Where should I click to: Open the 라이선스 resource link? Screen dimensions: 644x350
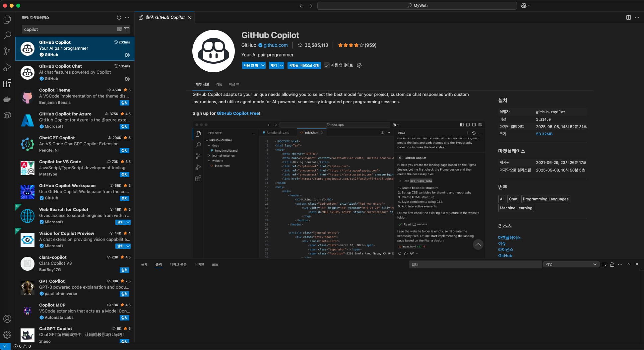tap(505, 249)
